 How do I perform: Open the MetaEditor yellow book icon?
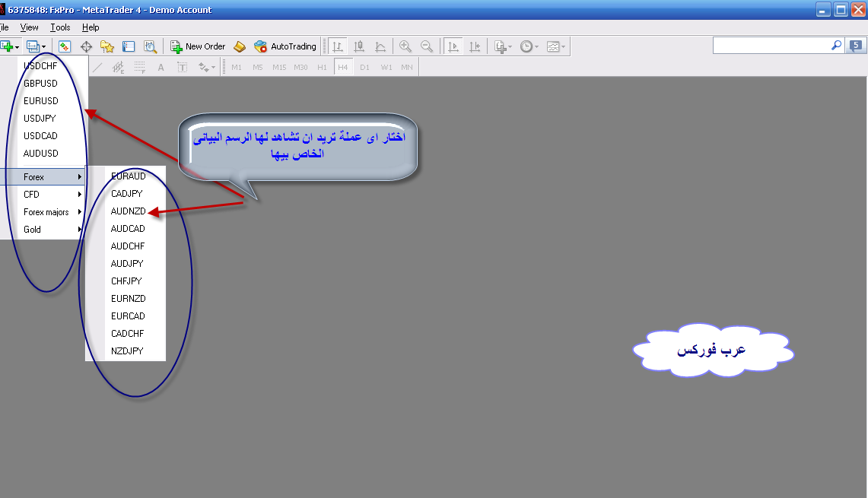click(x=240, y=46)
